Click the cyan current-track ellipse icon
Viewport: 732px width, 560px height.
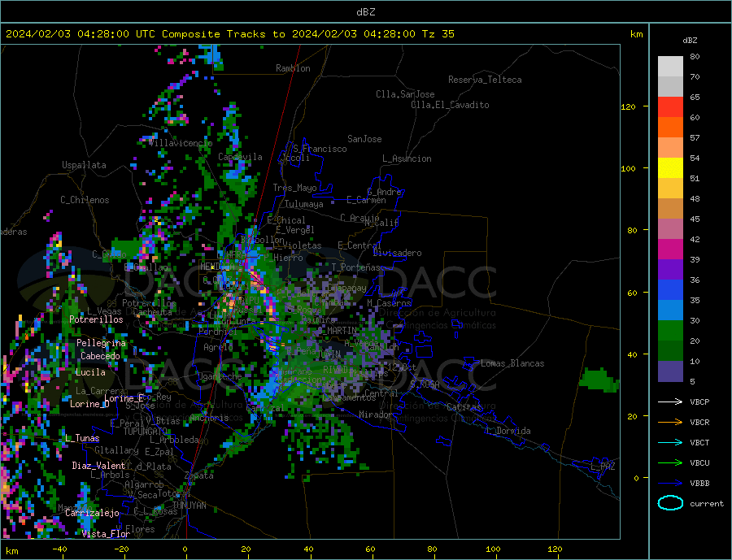pyautogui.click(x=670, y=503)
